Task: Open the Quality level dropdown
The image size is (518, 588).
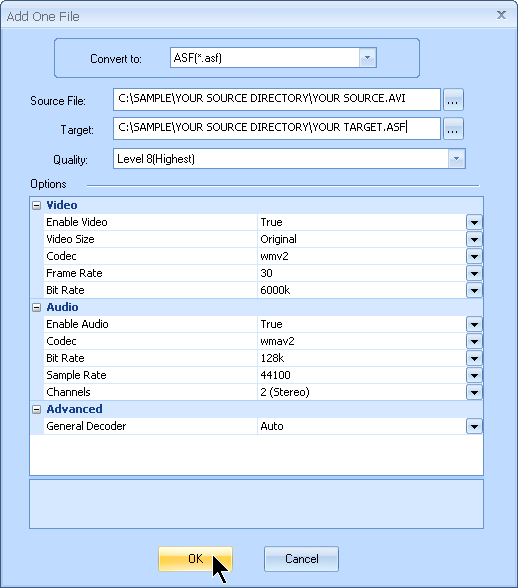Action: tap(456, 159)
